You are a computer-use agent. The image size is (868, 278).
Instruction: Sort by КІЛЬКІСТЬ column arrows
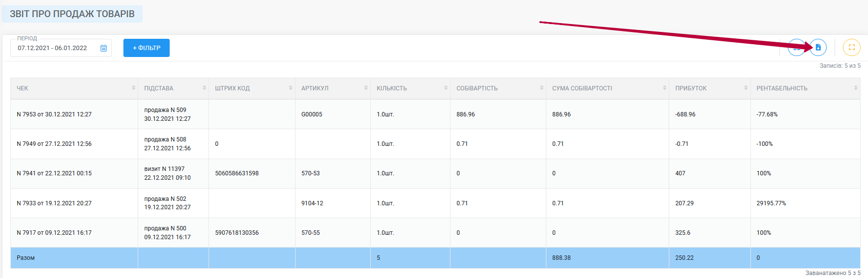(x=446, y=88)
